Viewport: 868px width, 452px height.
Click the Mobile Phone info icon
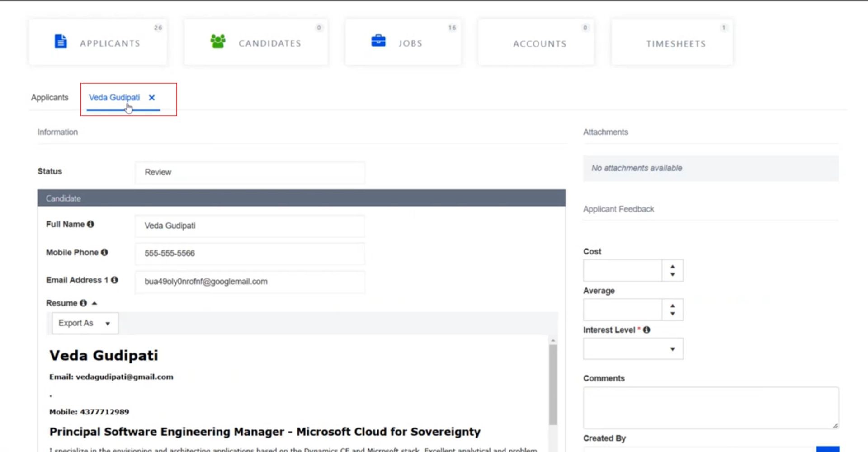(x=104, y=252)
